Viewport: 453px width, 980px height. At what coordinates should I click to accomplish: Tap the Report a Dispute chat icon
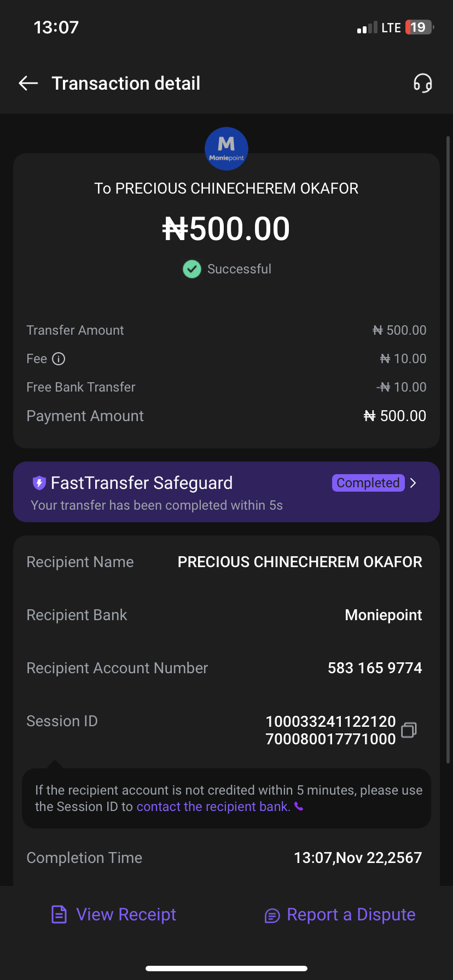pos(272,915)
